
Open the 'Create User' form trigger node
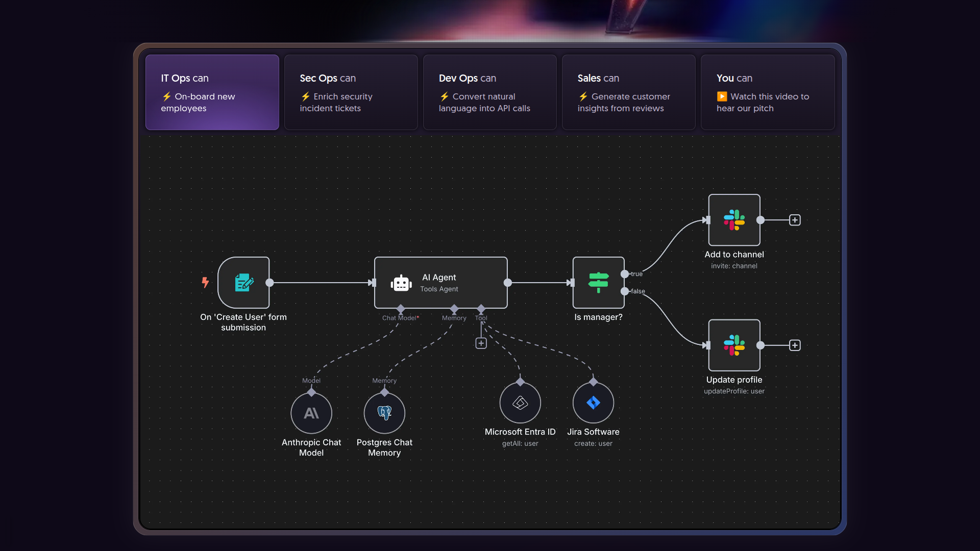[243, 283]
